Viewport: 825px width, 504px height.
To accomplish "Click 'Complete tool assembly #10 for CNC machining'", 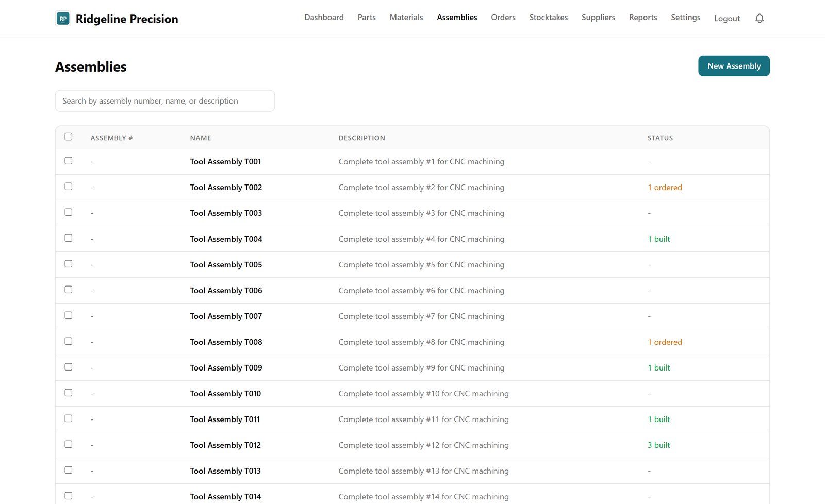I will point(423,394).
